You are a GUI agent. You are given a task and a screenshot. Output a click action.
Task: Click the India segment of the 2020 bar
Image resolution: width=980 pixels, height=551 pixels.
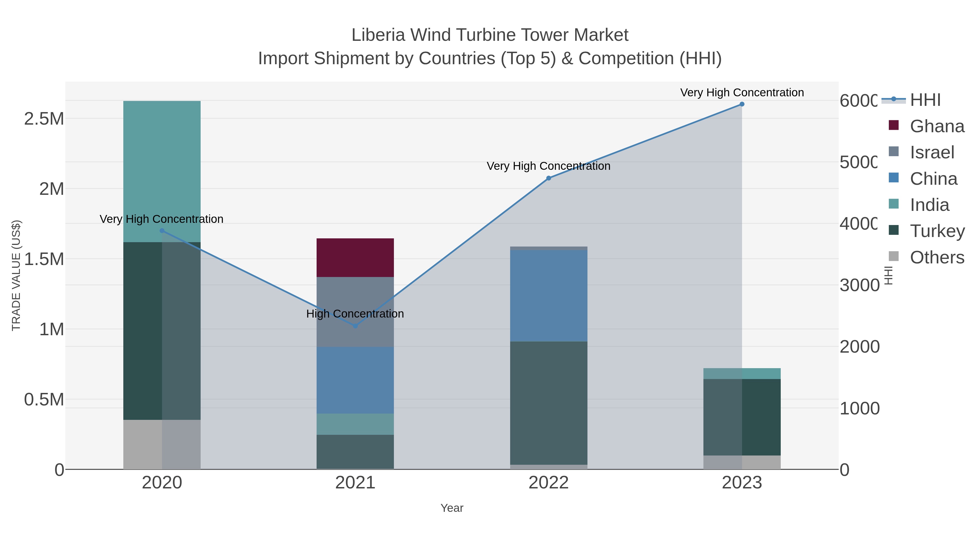click(162, 171)
